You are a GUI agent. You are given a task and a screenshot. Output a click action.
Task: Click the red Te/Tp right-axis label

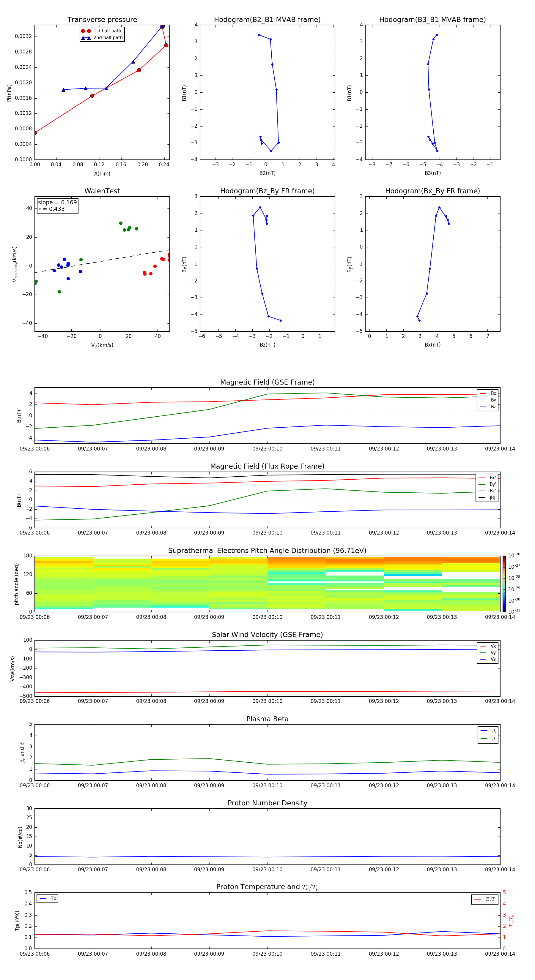[x=512, y=921]
